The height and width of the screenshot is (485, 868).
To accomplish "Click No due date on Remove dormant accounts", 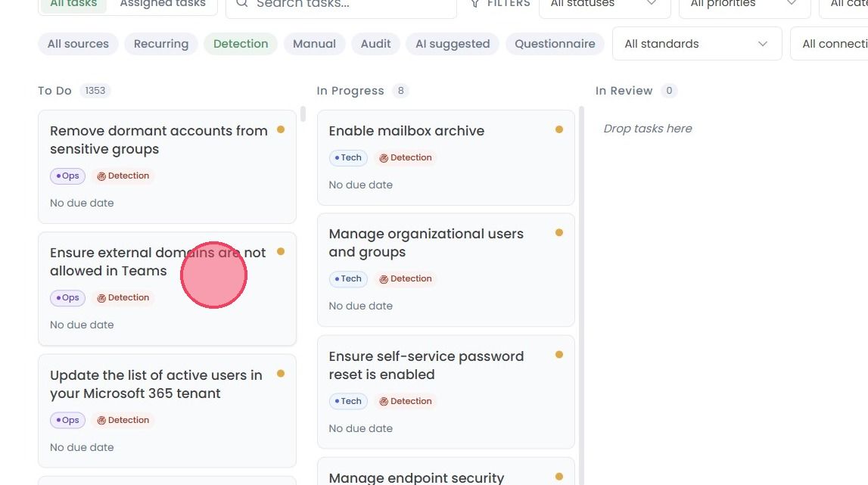I will [82, 204].
